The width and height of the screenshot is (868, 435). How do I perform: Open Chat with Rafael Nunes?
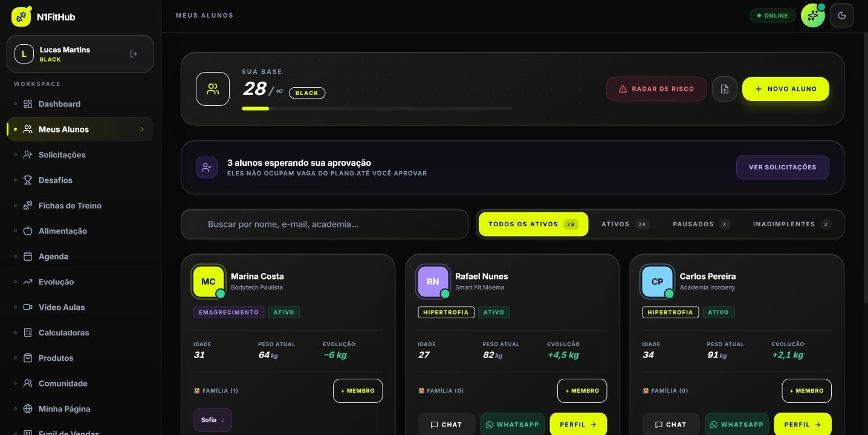click(x=447, y=425)
